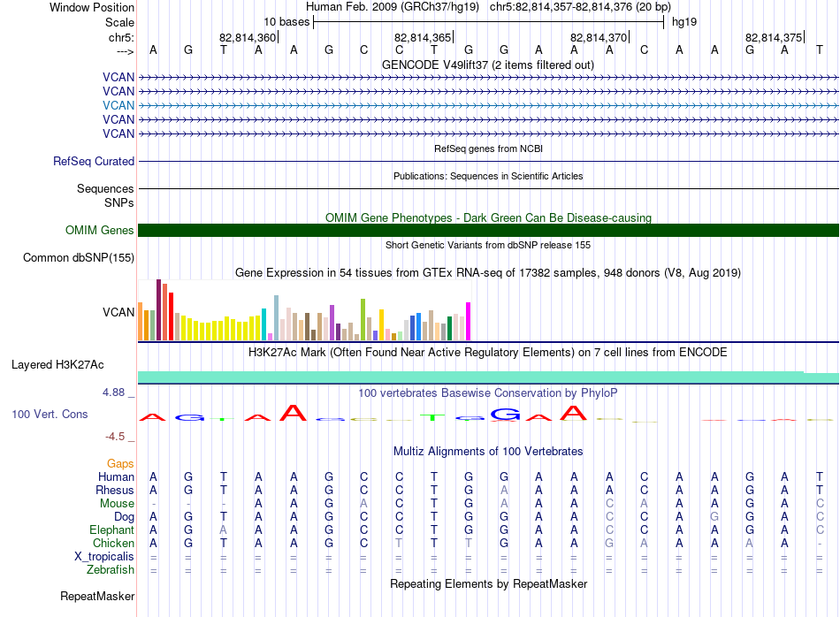Click the chr5: base position label

[121, 37]
